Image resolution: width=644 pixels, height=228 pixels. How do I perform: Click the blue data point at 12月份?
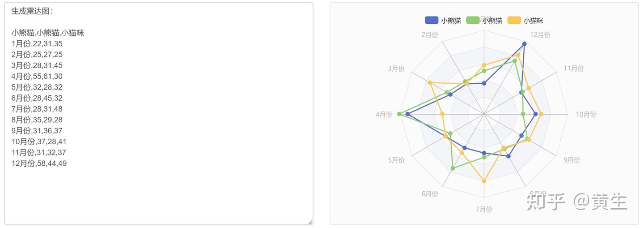pos(524,44)
